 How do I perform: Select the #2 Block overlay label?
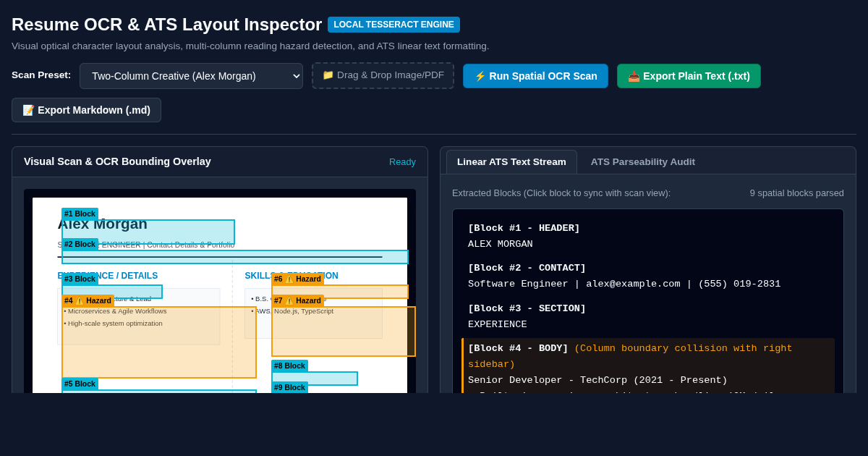click(x=80, y=245)
